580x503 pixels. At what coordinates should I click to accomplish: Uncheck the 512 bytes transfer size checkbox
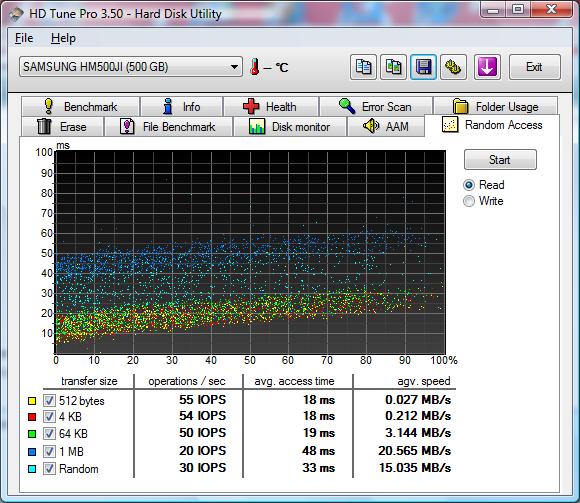click(49, 401)
